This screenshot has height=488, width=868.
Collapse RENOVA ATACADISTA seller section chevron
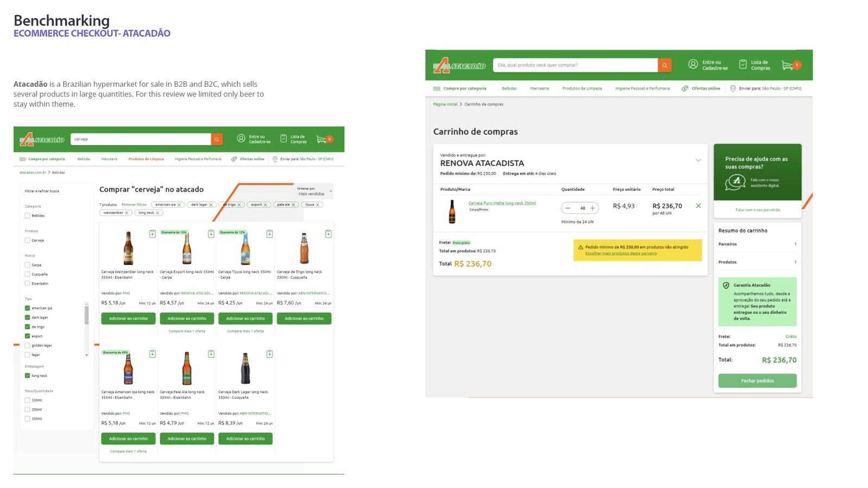698,160
